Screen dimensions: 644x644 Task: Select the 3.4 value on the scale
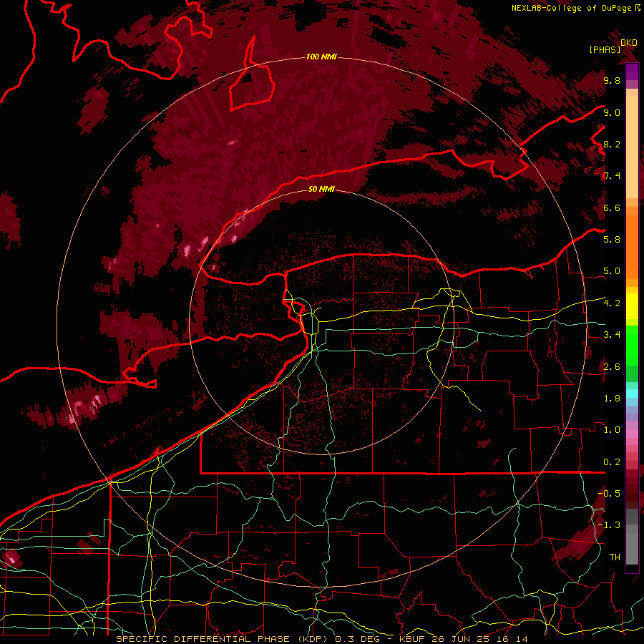pos(612,335)
